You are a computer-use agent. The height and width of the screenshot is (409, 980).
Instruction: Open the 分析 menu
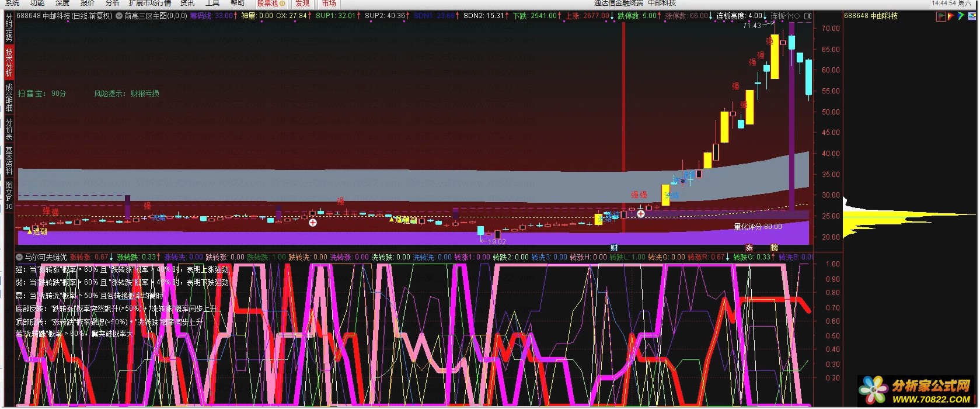click(x=112, y=3)
